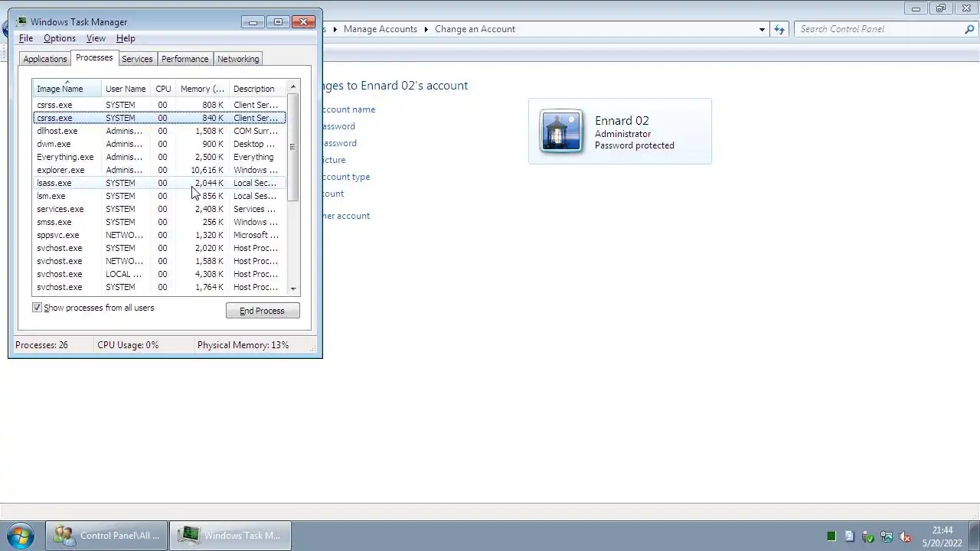Click Physical Memory 13% status text
The image size is (980, 551).
[243, 345]
